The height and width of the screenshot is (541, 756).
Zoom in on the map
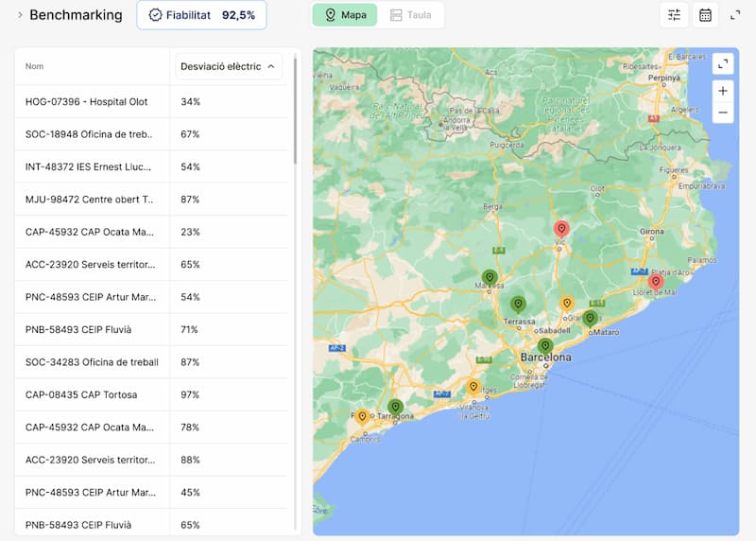pyautogui.click(x=723, y=91)
